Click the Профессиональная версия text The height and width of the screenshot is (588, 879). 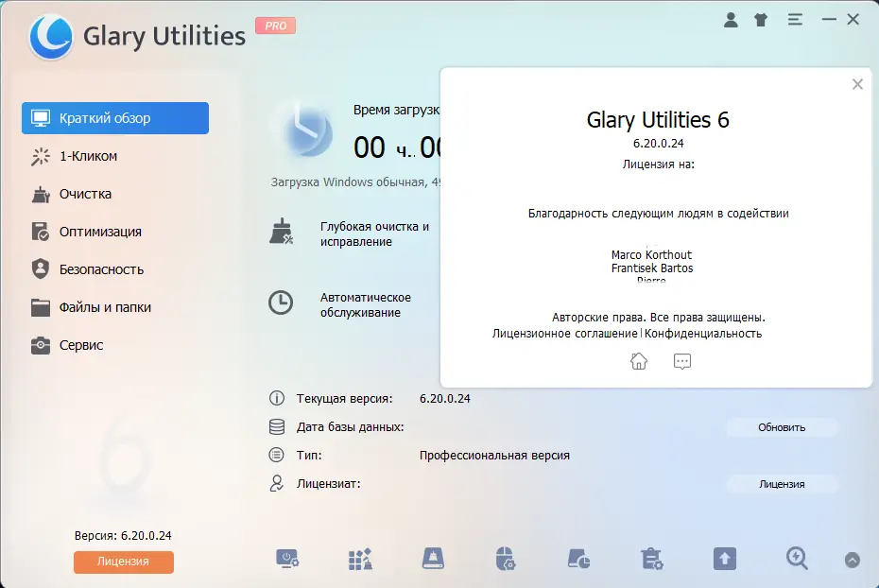pos(494,455)
